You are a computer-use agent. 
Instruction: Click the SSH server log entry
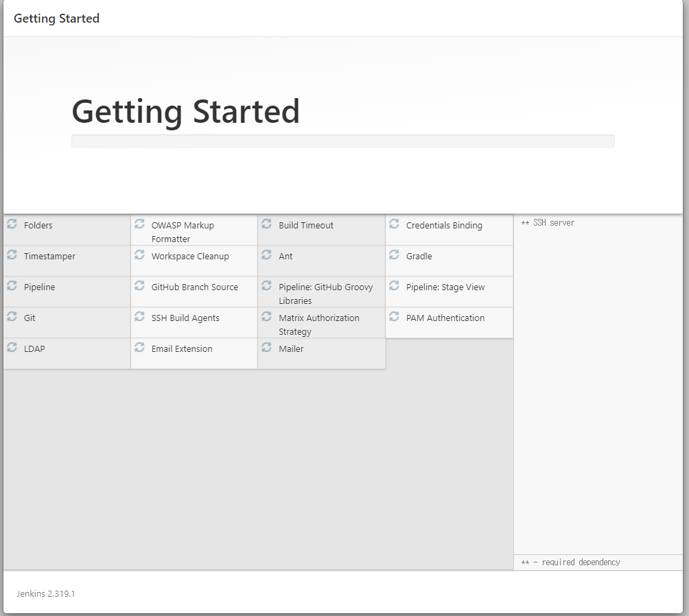(548, 223)
